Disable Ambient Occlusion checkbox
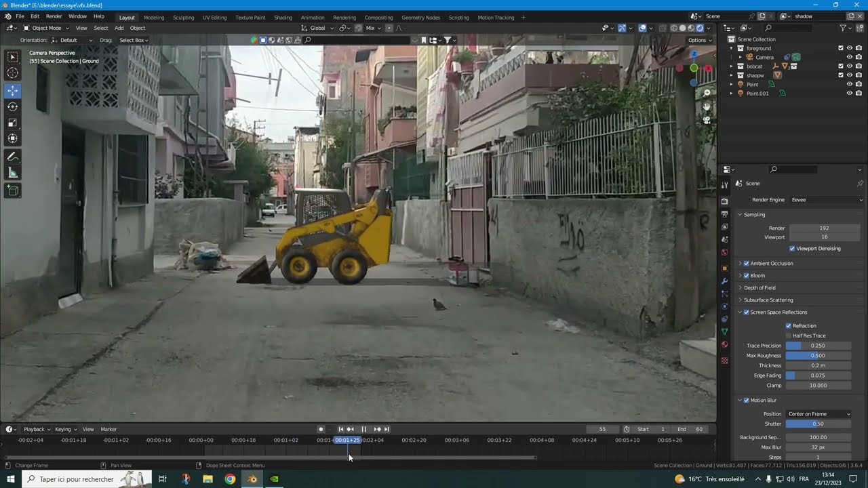 pos(747,264)
